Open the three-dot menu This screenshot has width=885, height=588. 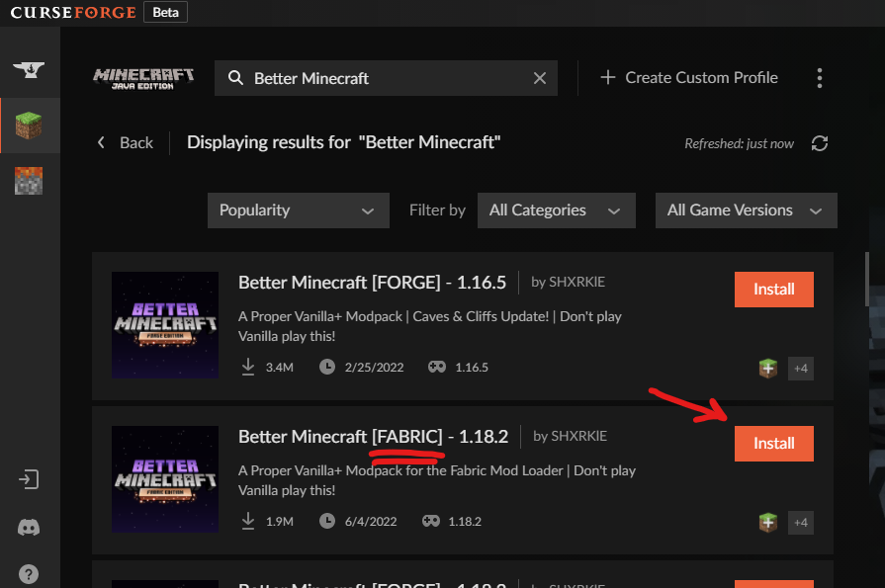coord(820,78)
